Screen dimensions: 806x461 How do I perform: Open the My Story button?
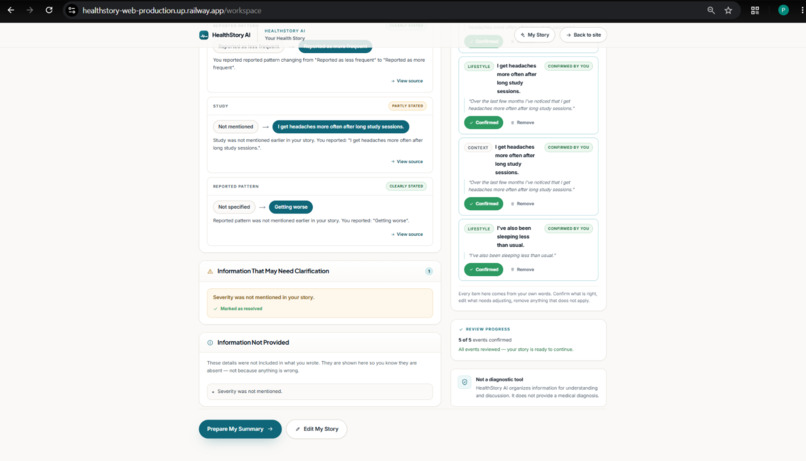pyautogui.click(x=535, y=35)
